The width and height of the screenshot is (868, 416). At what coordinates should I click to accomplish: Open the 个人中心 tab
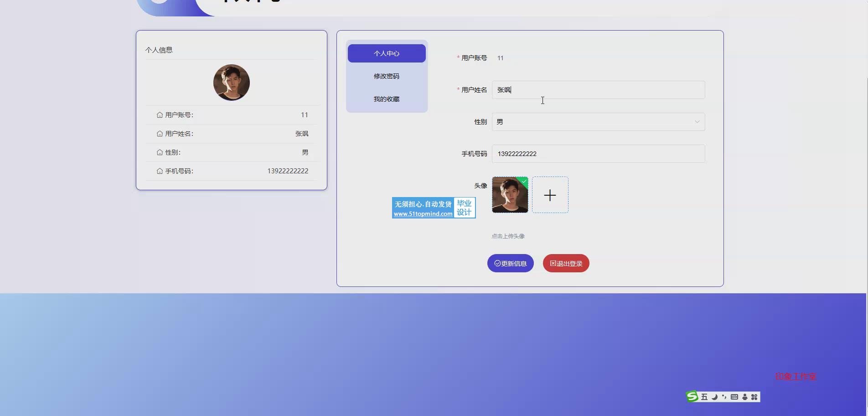point(387,53)
